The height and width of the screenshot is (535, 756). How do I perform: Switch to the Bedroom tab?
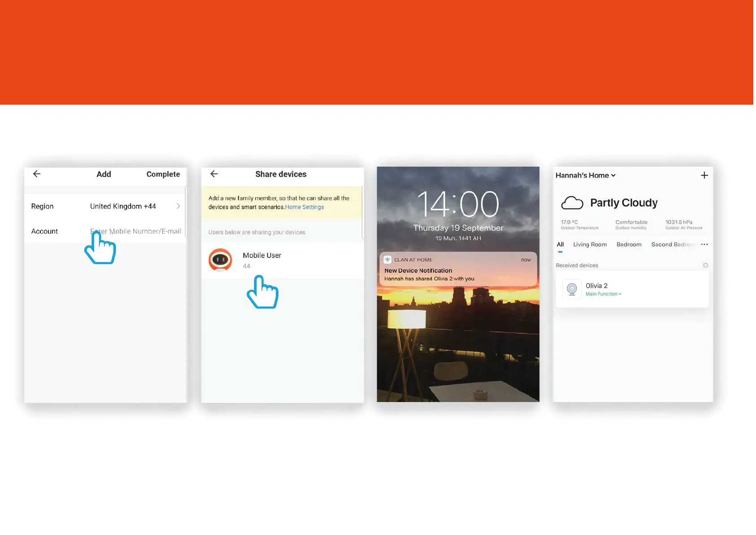coord(629,244)
